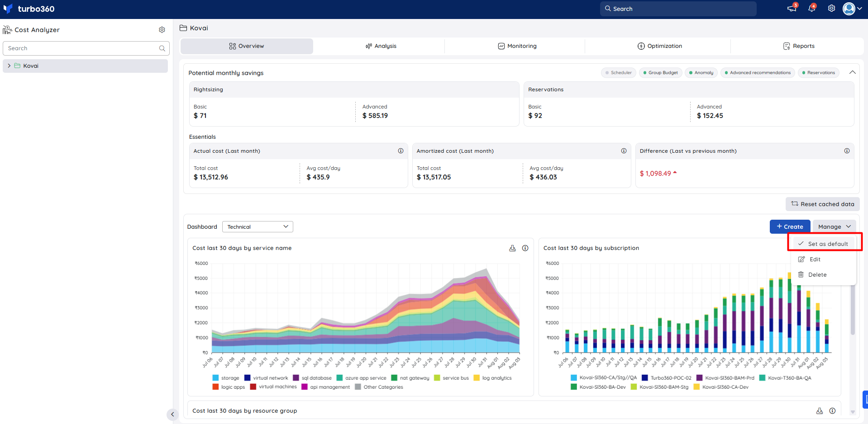The width and height of the screenshot is (868, 424).
Task: Toggle Kovai-T360-BA-QA subscription legend
Action: pos(785,378)
